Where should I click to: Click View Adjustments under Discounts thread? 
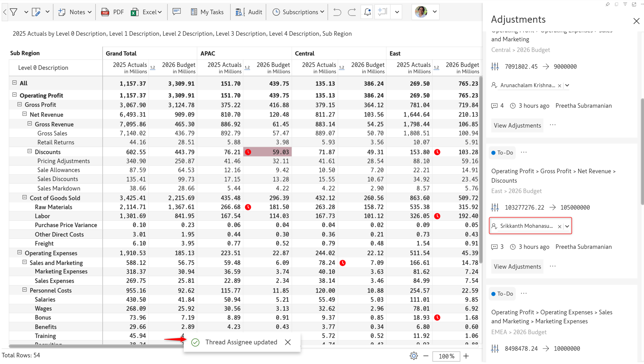click(x=517, y=267)
